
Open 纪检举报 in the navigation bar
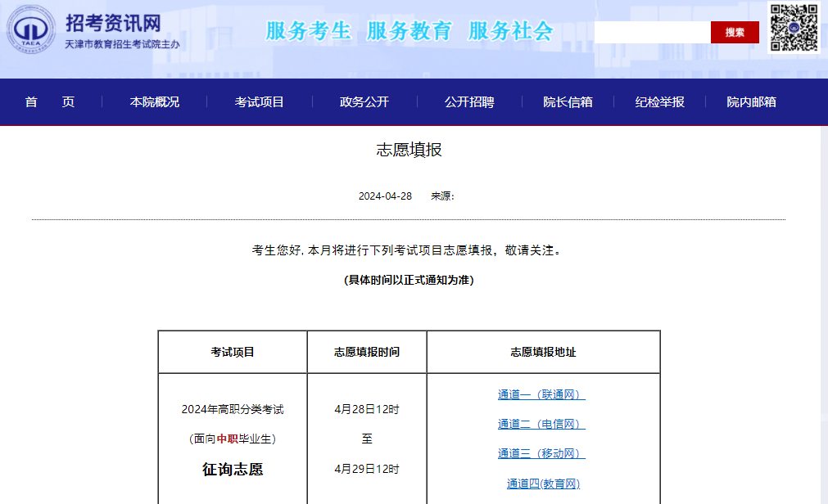(659, 101)
